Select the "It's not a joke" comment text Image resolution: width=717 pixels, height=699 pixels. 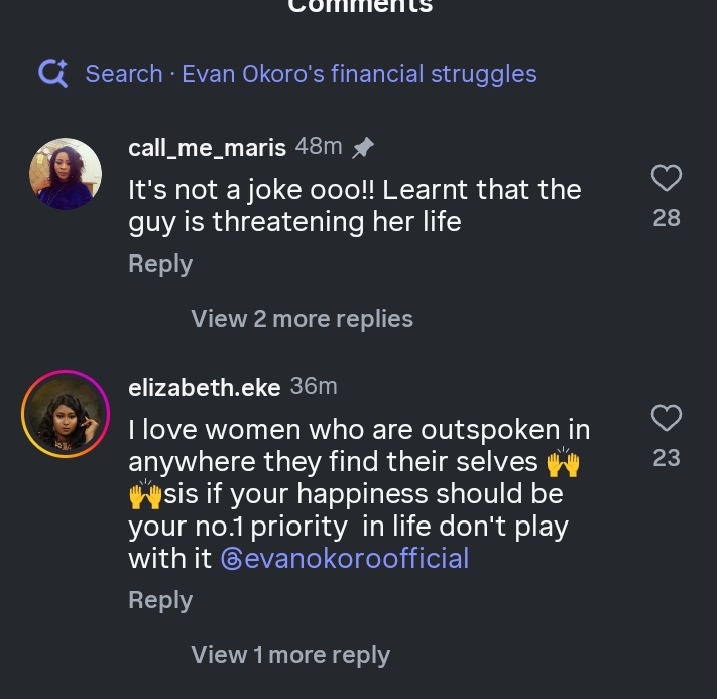(354, 205)
